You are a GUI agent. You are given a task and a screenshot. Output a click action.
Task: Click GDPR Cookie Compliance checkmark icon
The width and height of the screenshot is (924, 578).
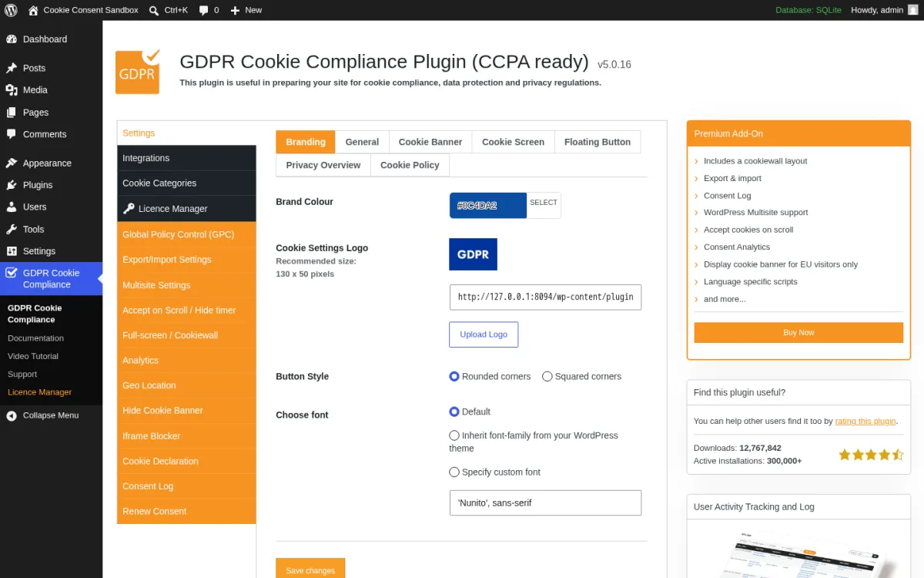pyautogui.click(x=12, y=273)
